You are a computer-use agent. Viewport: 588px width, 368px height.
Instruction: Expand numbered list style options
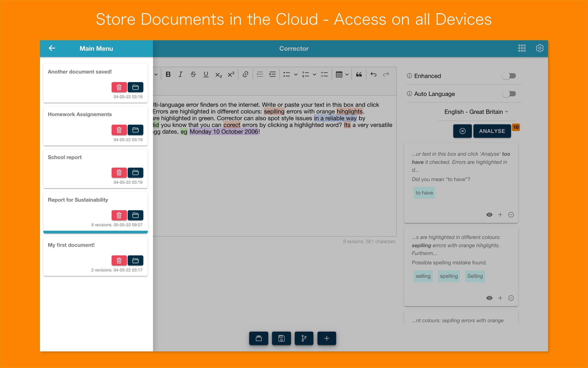click(x=314, y=75)
